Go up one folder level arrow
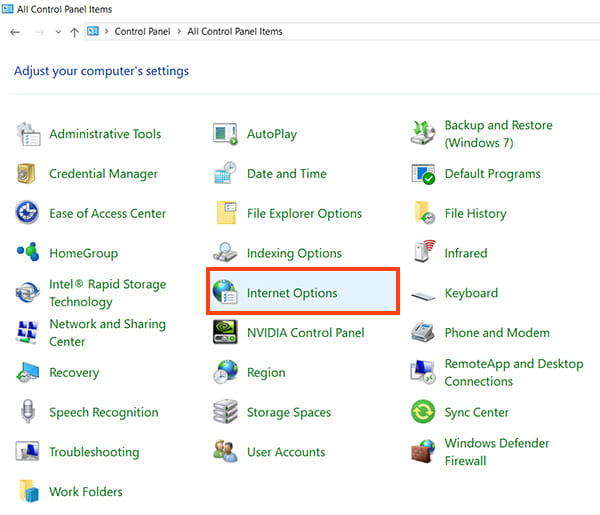600x515 pixels. pos(74,32)
